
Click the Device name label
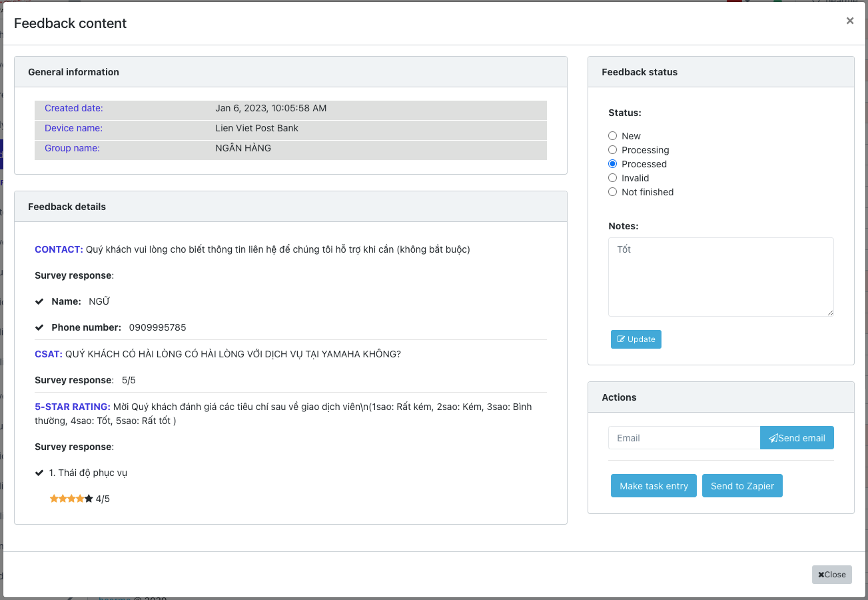[x=74, y=128]
